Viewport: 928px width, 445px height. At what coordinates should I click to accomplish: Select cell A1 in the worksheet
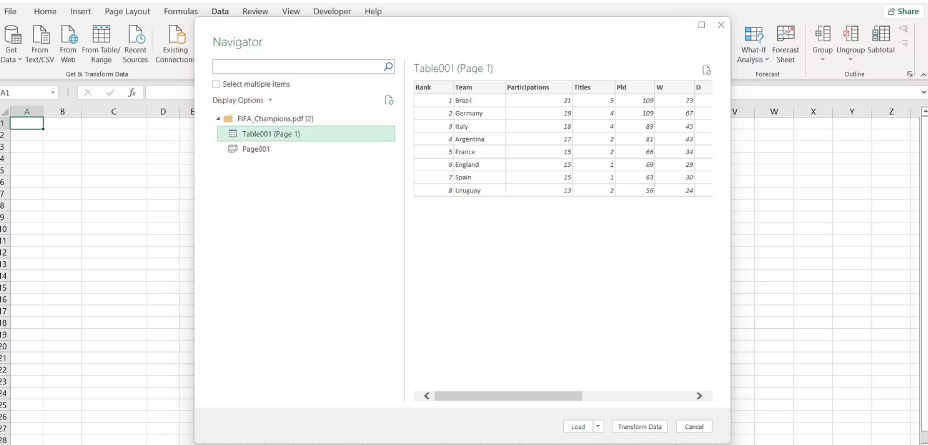27,123
